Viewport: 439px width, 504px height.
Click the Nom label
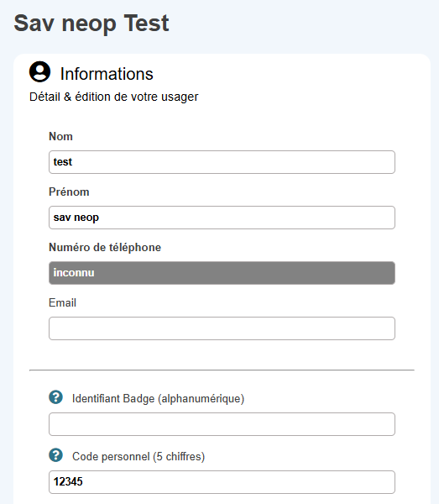click(x=60, y=137)
